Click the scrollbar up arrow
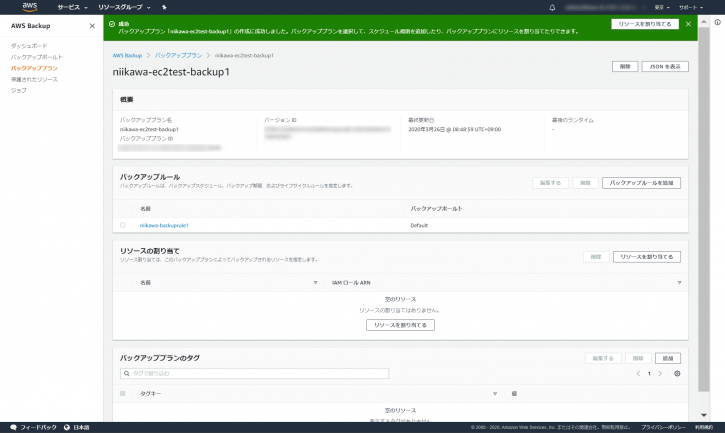Viewport: 725px width, 433px height. (703, 21)
